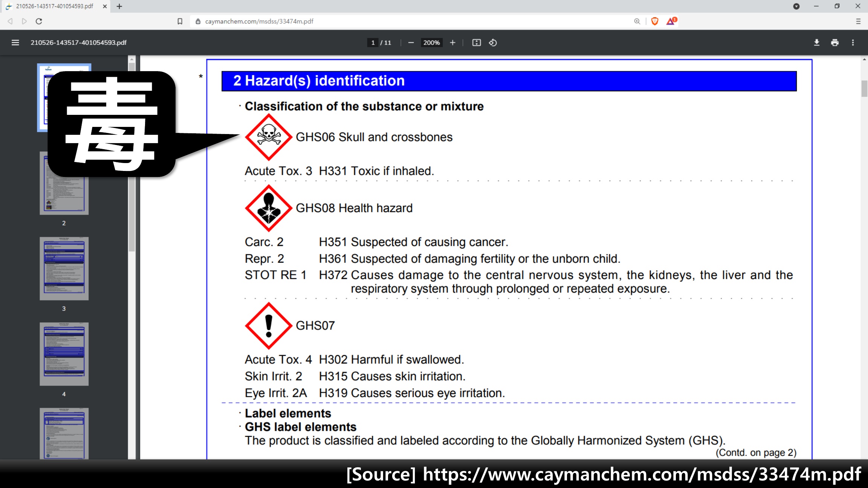868x488 pixels.
Task: Print the PDF document
Action: click(x=834, y=43)
